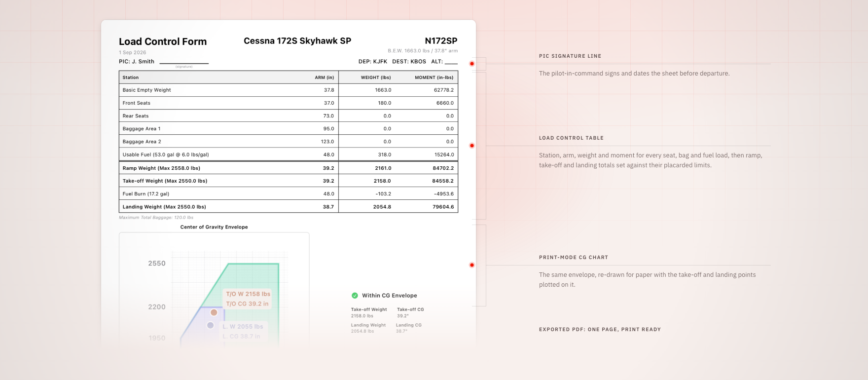Click the Landing Weight 2054.8 lbs summary value
Viewport: 868px width, 380px height.
[x=362, y=331]
